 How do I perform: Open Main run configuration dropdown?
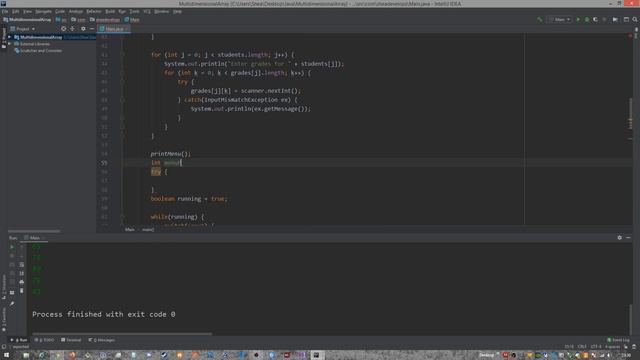[560, 20]
